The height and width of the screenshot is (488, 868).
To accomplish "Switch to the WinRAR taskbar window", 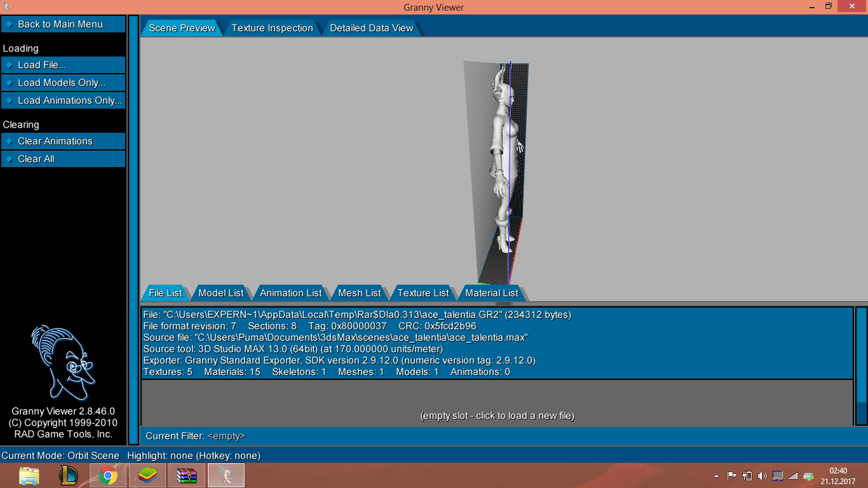I will (x=187, y=475).
